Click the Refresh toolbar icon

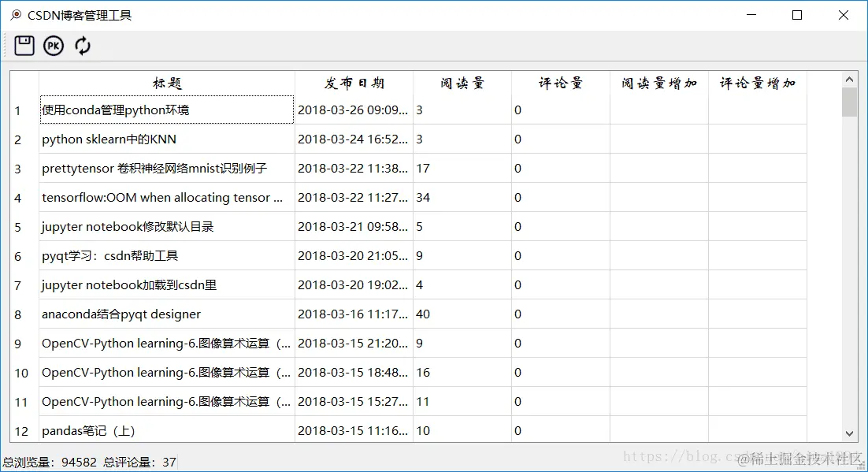coord(82,46)
